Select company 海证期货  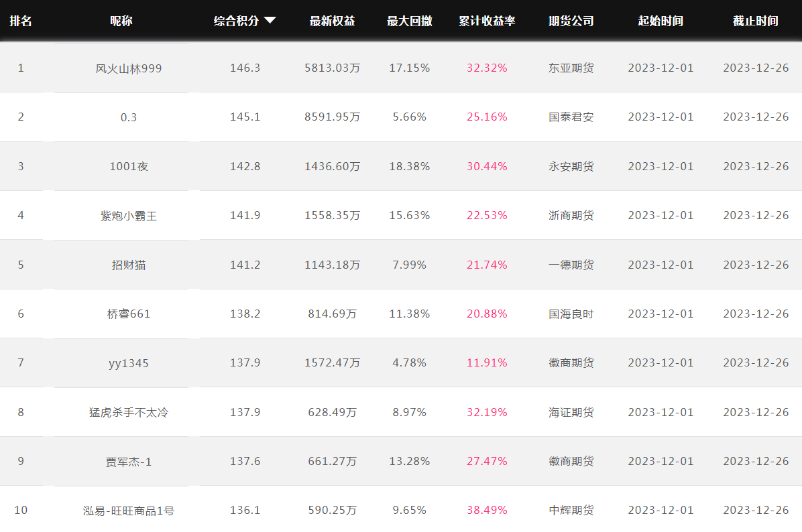pyautogui.click(x=571, y=413)
